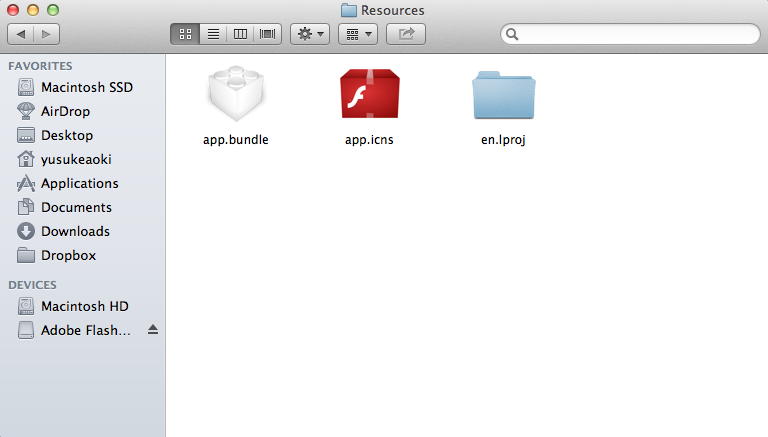Open Dropbox folder in sidebar
The image size is (768, 437).
pos(82,255)
